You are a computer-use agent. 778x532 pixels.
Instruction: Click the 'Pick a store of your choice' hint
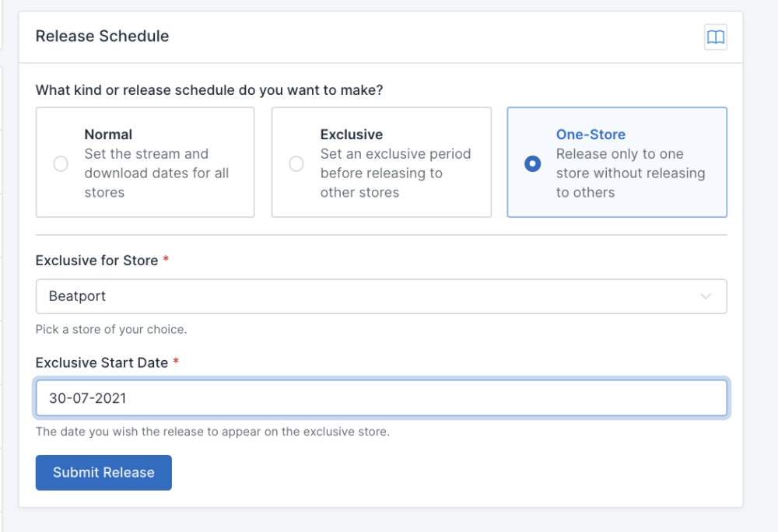pos(111,329)
